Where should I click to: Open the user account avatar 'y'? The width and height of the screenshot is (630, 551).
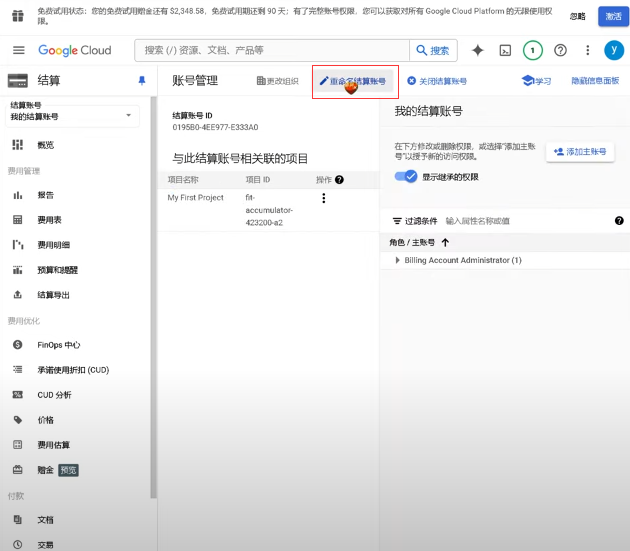coord(614,50)
